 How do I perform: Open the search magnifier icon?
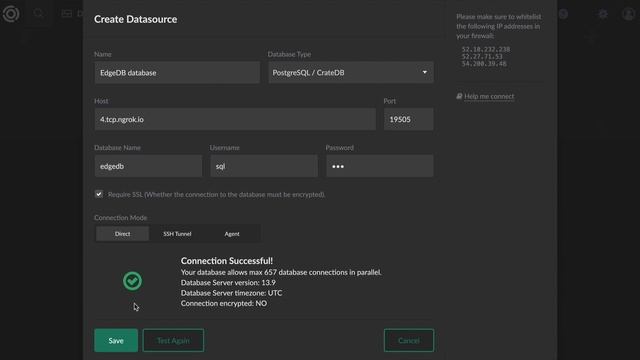pos(39,13)
